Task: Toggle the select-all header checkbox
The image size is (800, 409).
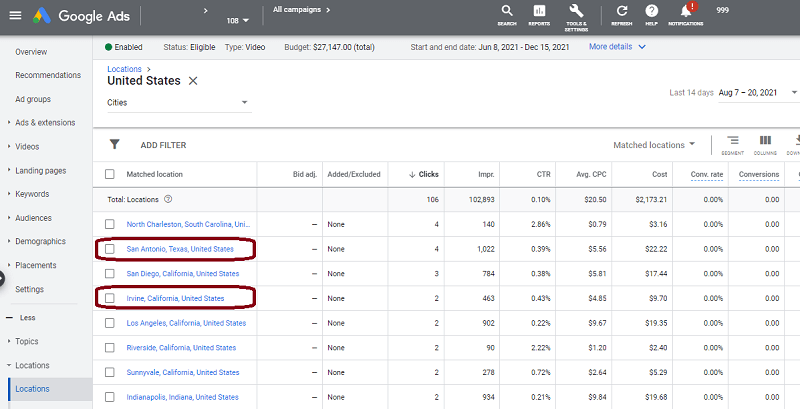Action: click(110, 174)
